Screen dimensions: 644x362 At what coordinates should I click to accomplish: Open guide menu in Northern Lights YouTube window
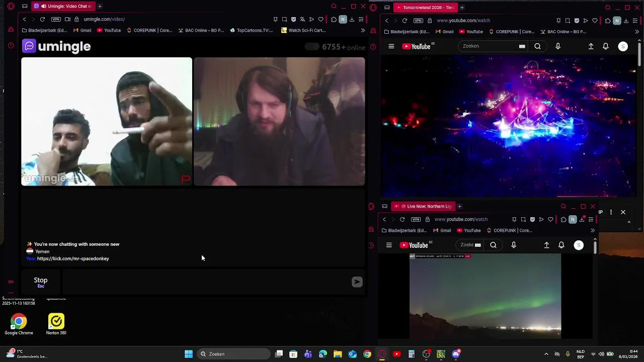[x=389, y=245]
